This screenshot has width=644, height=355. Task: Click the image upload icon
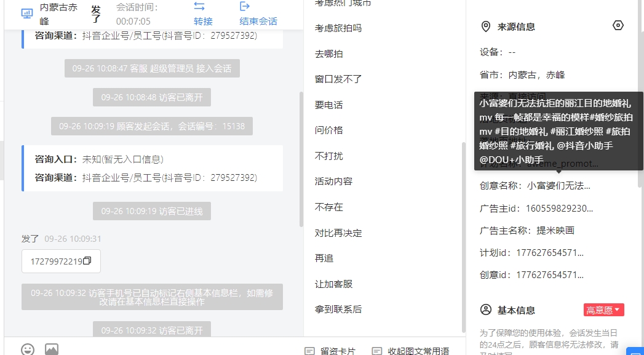click(x=52, y=349)
